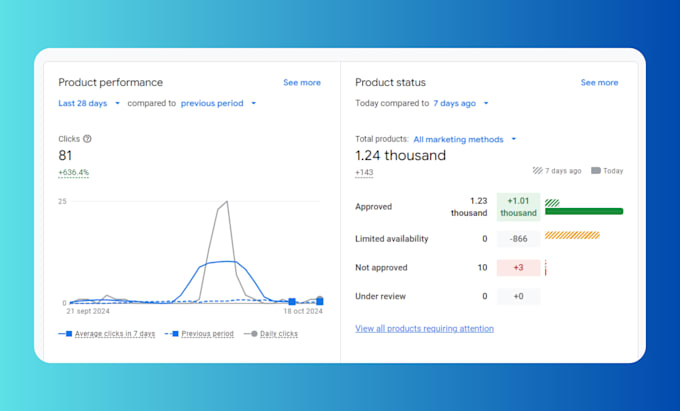Toggle Daily clicks legend entry
680x411 pixels.
(x=271, y=334)
